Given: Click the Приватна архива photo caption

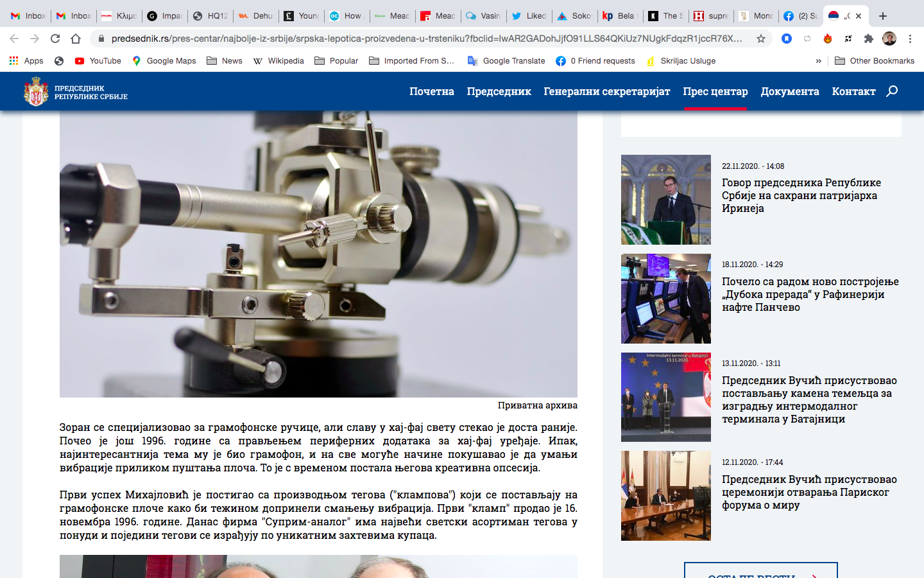Looking at the screenshot, I should point(538,405).
